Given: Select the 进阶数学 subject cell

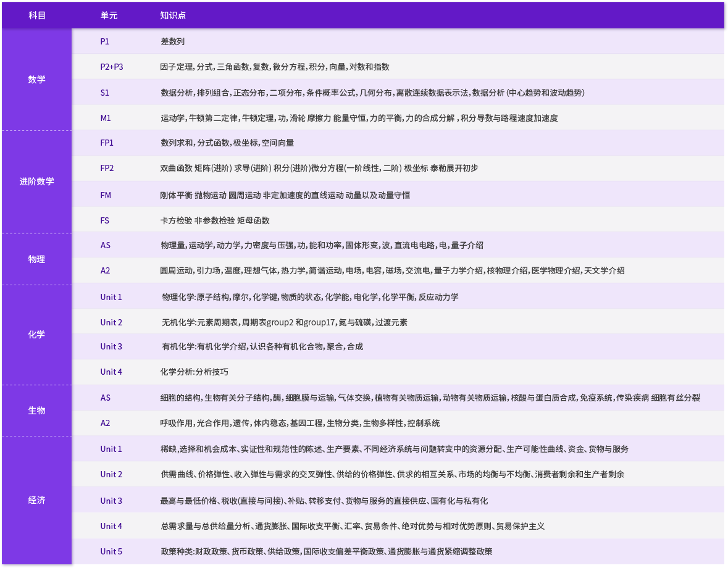Looking at the screenshot, I should coord(37,182).
